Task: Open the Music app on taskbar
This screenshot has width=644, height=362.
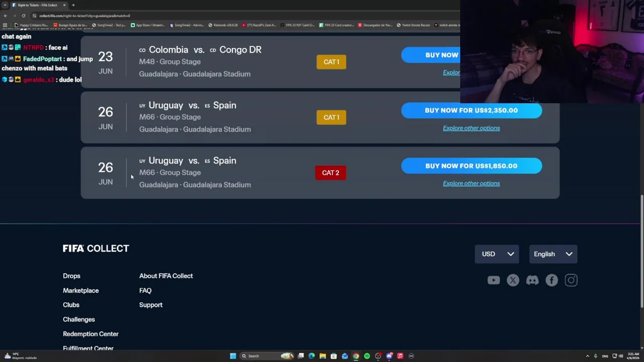Action: [x=400, y=356]
